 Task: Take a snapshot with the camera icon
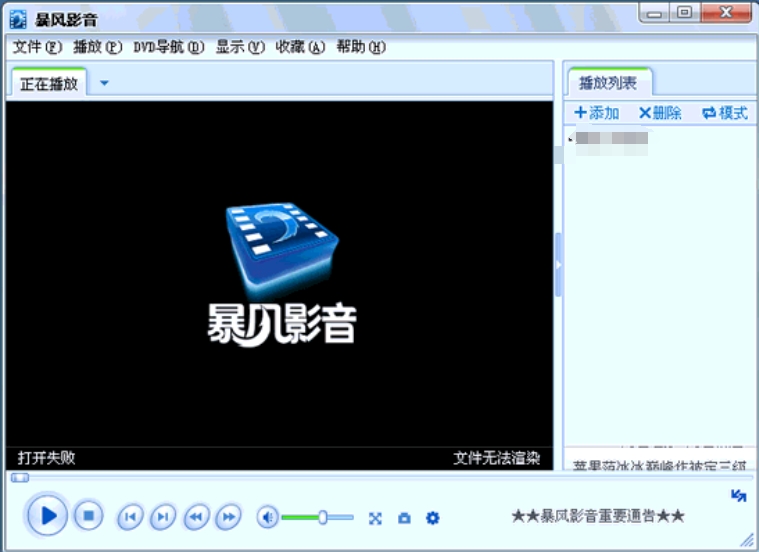[404, 519]
